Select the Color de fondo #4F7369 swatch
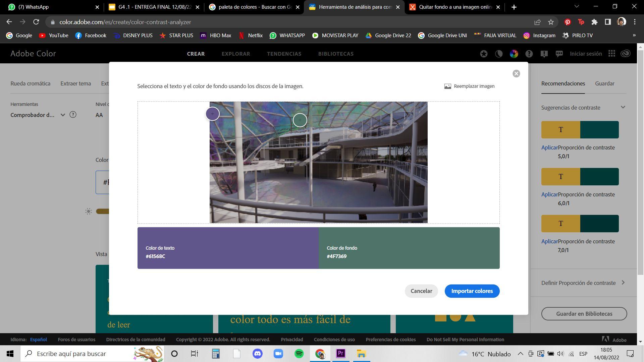644x362 pixels. click(x=409, y=248)
